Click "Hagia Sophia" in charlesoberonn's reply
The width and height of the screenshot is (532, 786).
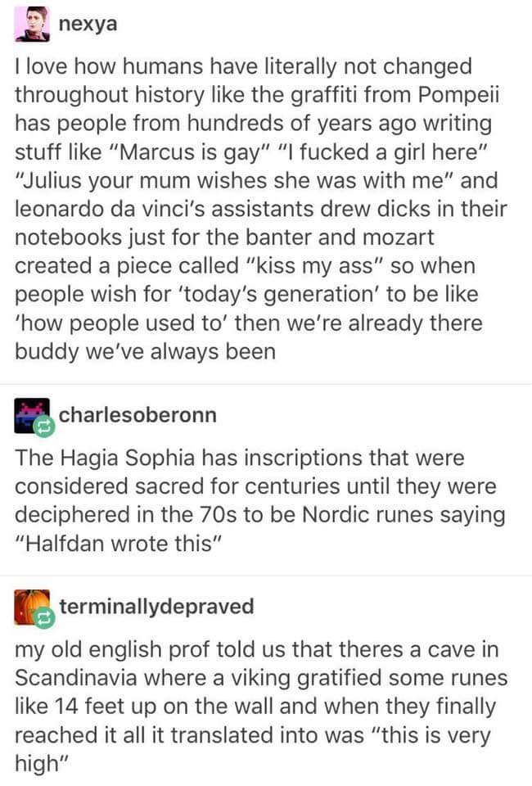click(127, 458)
